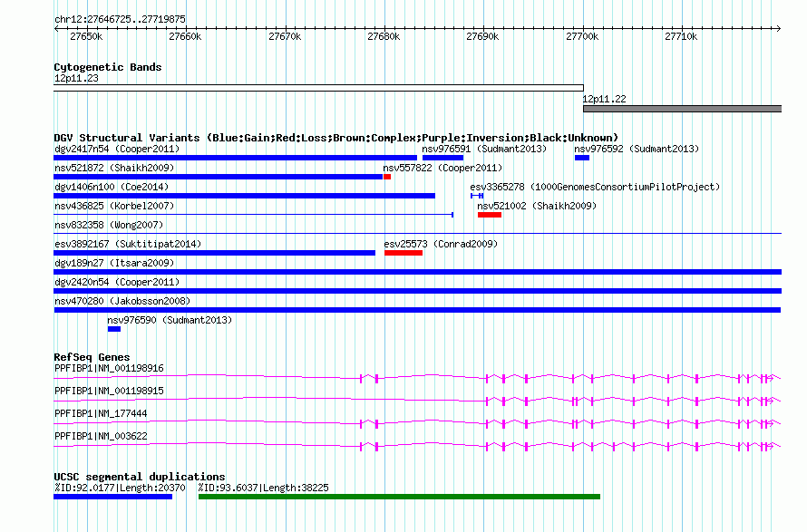Click the 27660k ruler tick label
Viewport: 807px width, 532px height.
pos(185,37)
